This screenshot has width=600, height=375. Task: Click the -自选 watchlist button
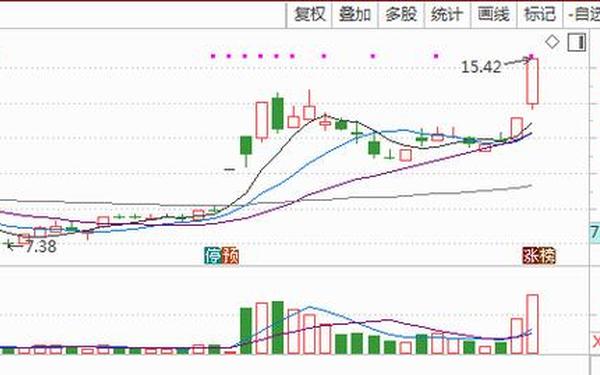(582, 15)
